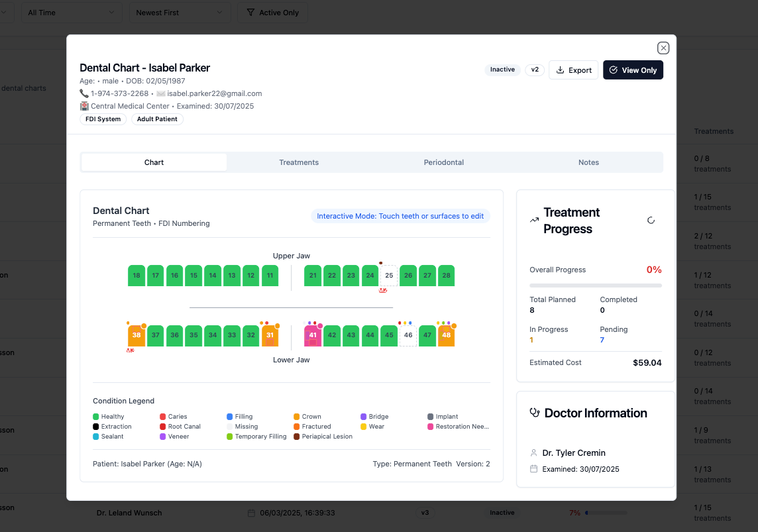Click the Bridge legend entry
758x532 pixels.
374,417
